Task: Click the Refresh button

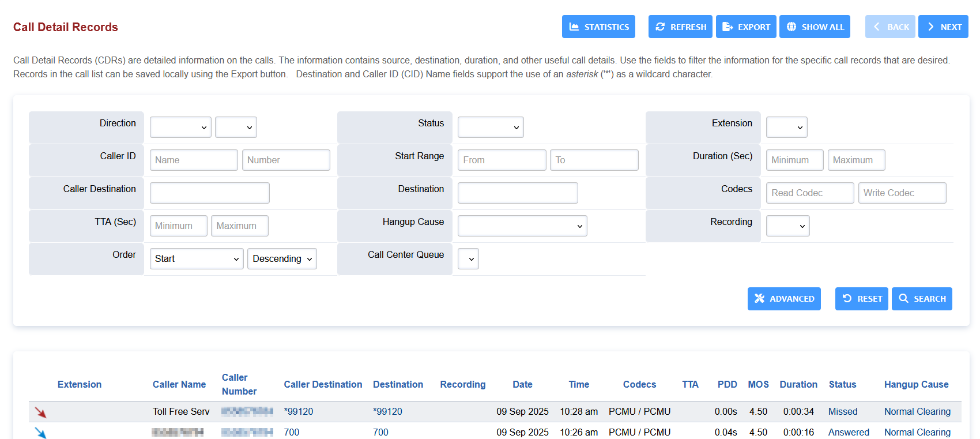Action: pos(680,27)
